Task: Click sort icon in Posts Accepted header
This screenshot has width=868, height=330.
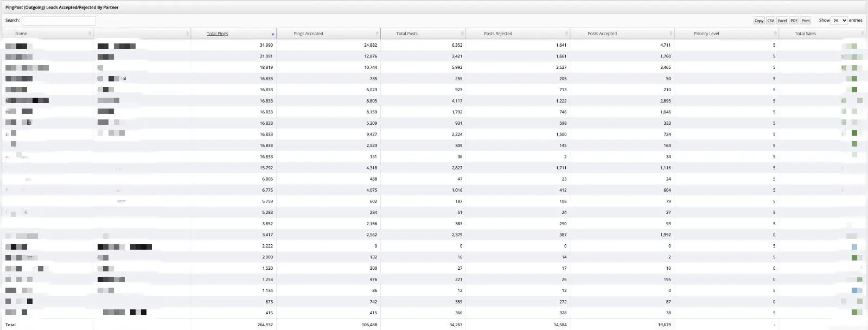Action: point(671,34)
